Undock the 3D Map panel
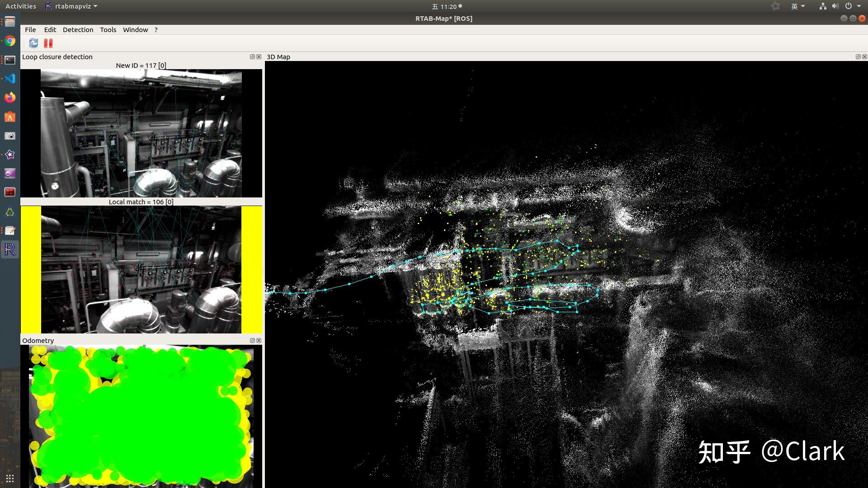The width and height of the screenshot is (868, 488). pos(858,56)
